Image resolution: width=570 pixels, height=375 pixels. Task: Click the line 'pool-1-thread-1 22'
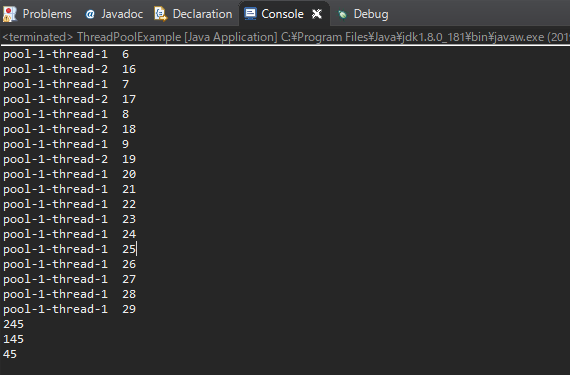pyautogui.click(x=69, y=204)
